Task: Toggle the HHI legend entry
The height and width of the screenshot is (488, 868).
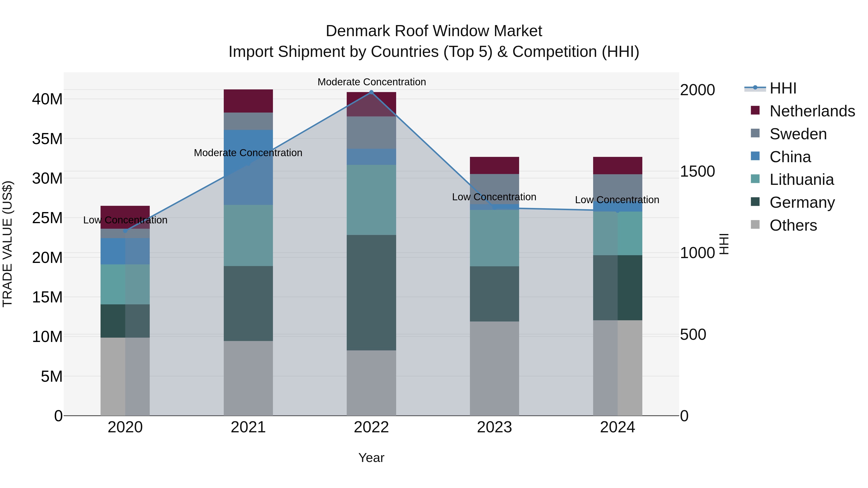Action: [x=771, y=88]
